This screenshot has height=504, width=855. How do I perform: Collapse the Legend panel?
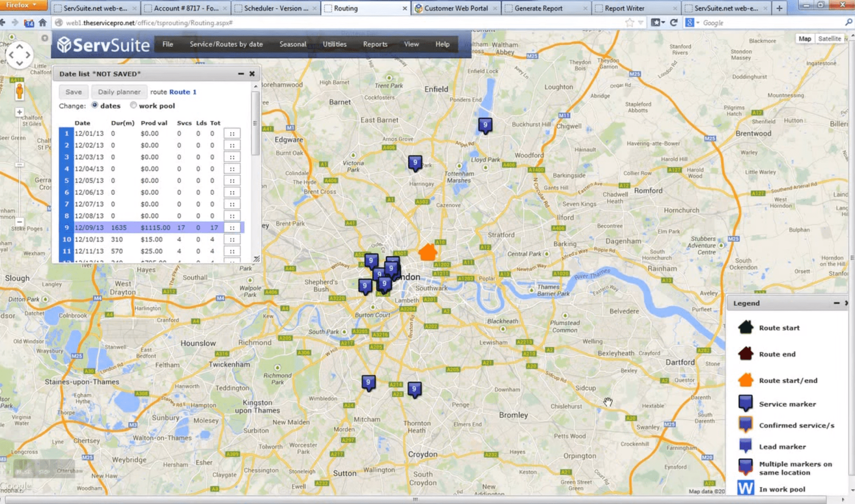(x=836, y=303)
